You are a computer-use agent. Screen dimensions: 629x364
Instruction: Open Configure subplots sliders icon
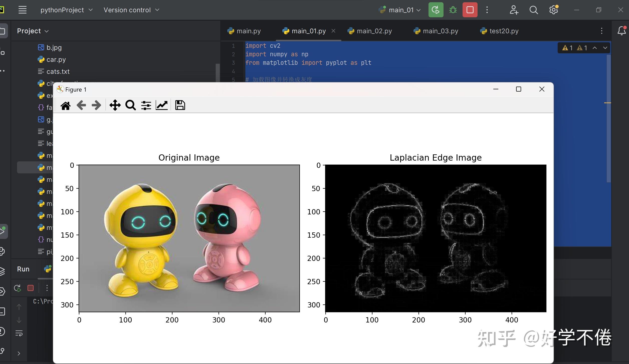coord(146,105)
